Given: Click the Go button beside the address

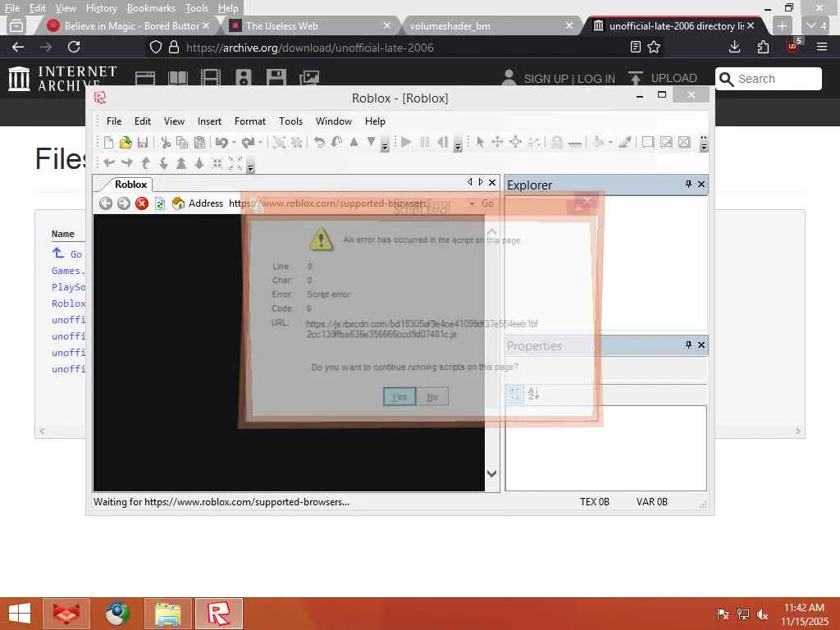Looking at the screenshot, I should click(487, 203).
